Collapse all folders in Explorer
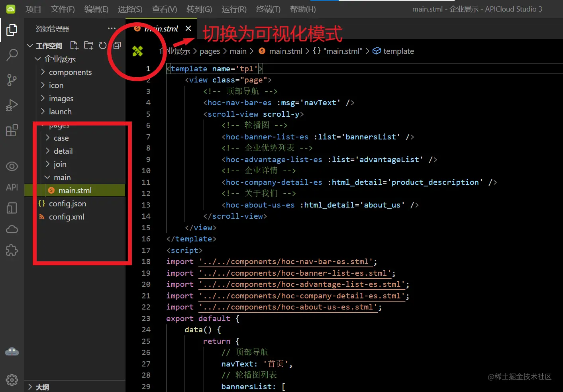This screenshot has width=563, height=392. click(x=116, y=45)
